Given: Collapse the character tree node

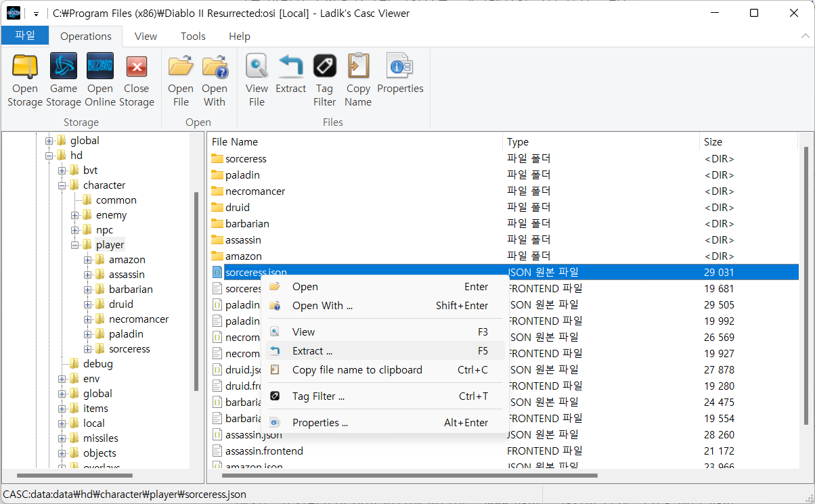Looking at the screenshot, I should pos(62,185).
